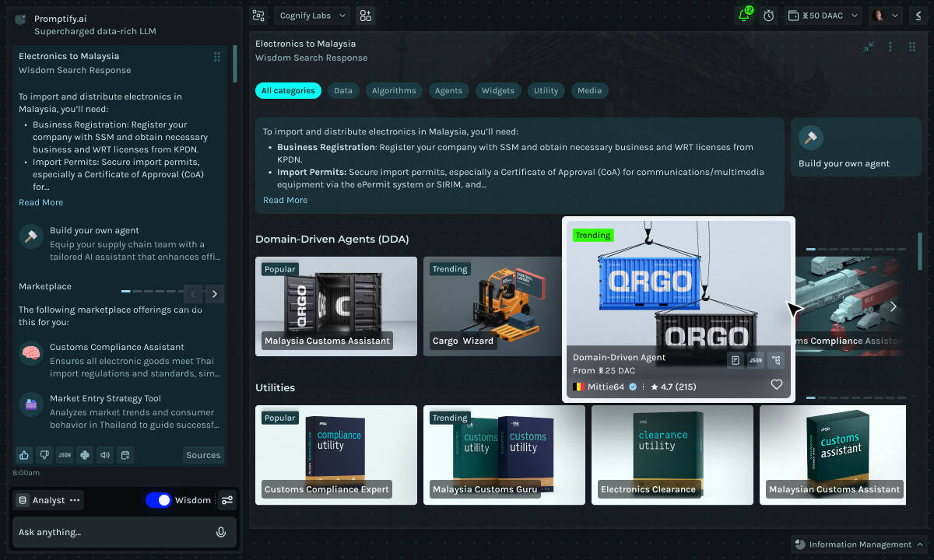Screen dimensions: 934x560
Task: Toggle the Wisdom mode switch
Action: click(159, 500)
